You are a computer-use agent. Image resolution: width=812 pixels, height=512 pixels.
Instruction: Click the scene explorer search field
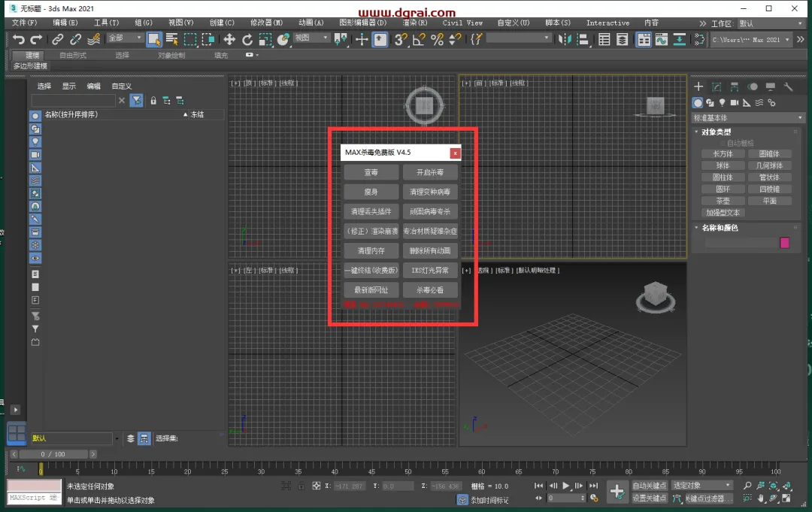click(73, 101)
